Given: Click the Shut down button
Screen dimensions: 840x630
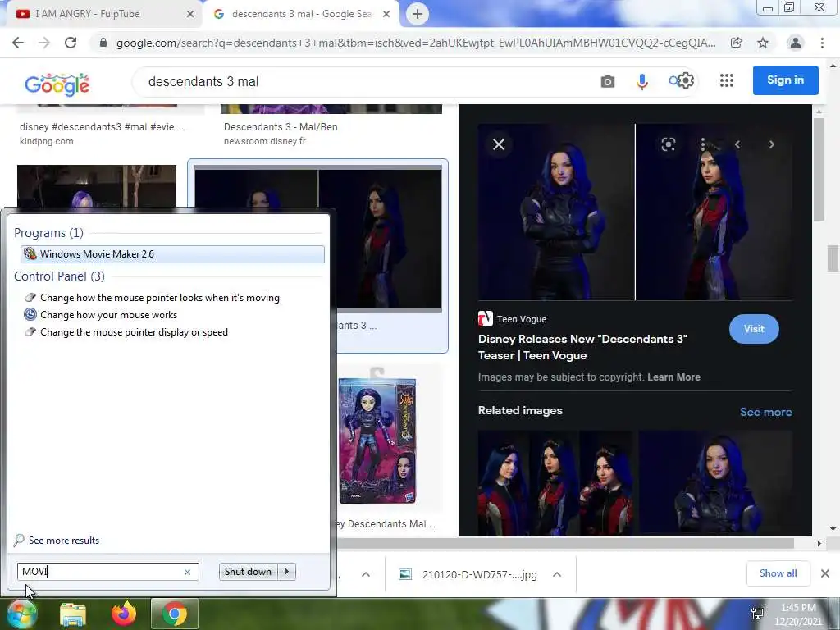Looking at the screenshot, I should click(x=248, y=572).
